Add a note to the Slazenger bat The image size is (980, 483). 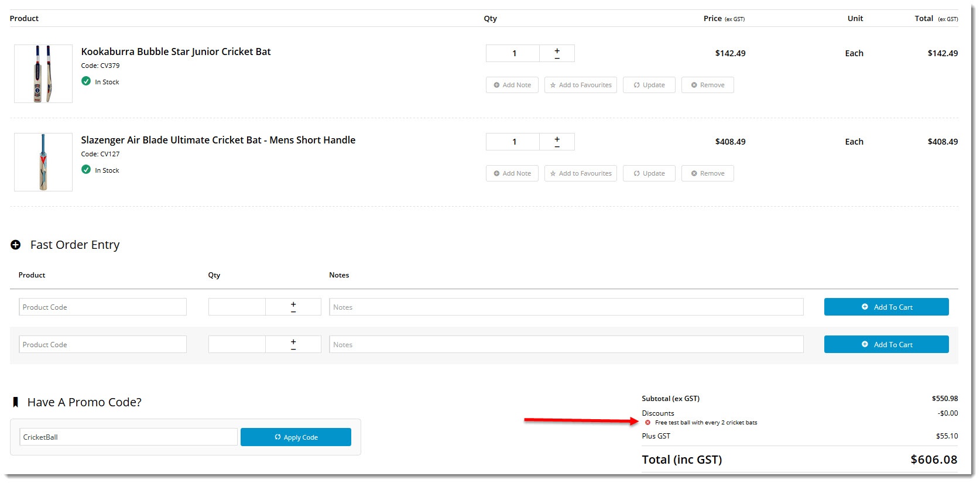(512, 173)
